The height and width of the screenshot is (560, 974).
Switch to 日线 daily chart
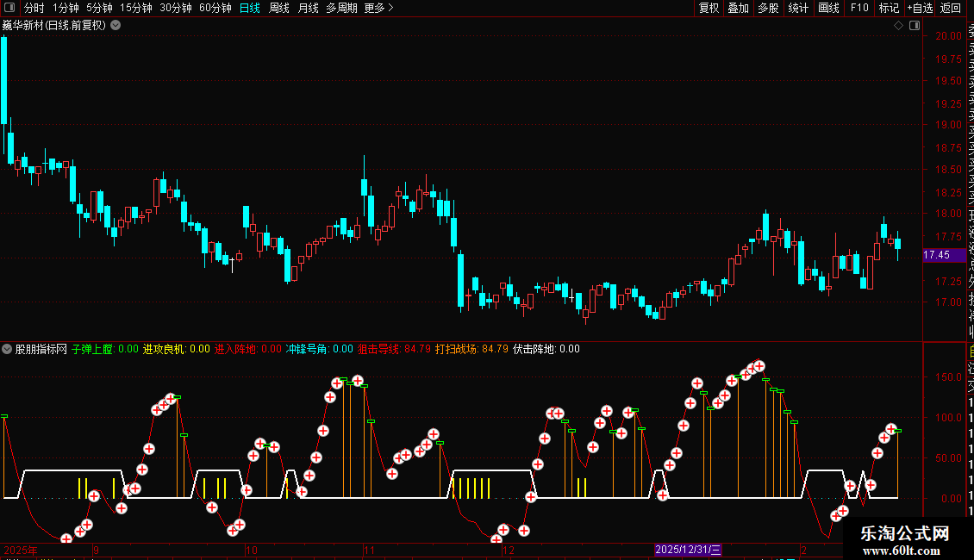[250, 8]
